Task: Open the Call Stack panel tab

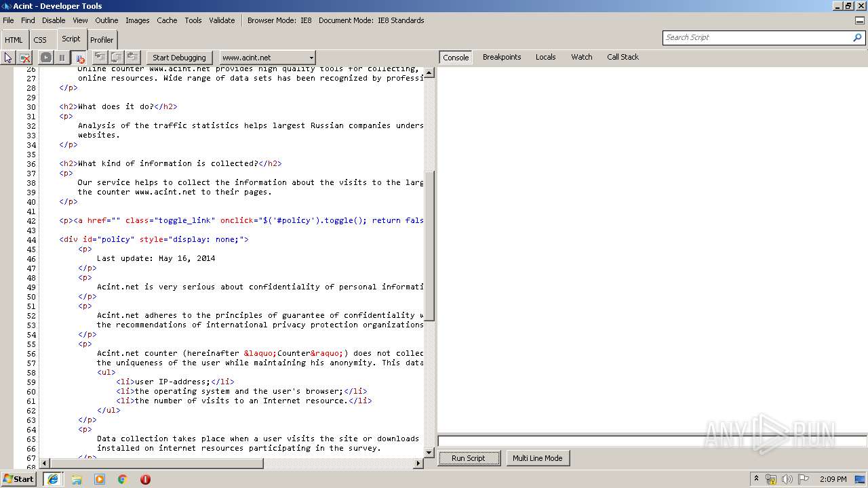Action: pyautogui.click(x=623, y=57)
